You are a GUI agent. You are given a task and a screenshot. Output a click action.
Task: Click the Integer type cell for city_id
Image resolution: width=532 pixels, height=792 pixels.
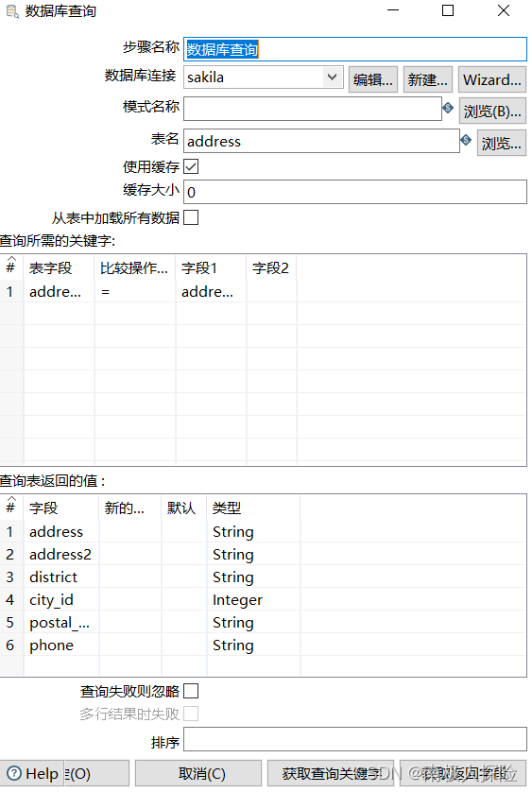point(253,599)
